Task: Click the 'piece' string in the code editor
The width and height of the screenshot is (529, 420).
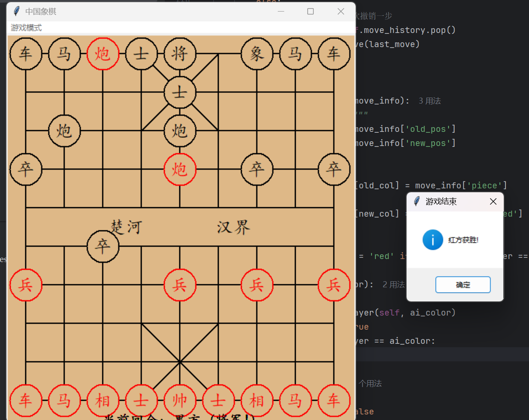Action: [484, 185]
